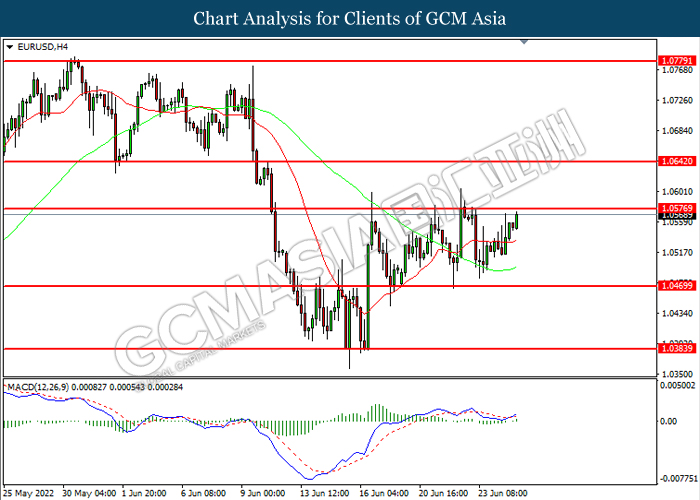Click the chart shift marker triangle

(524, 42)
